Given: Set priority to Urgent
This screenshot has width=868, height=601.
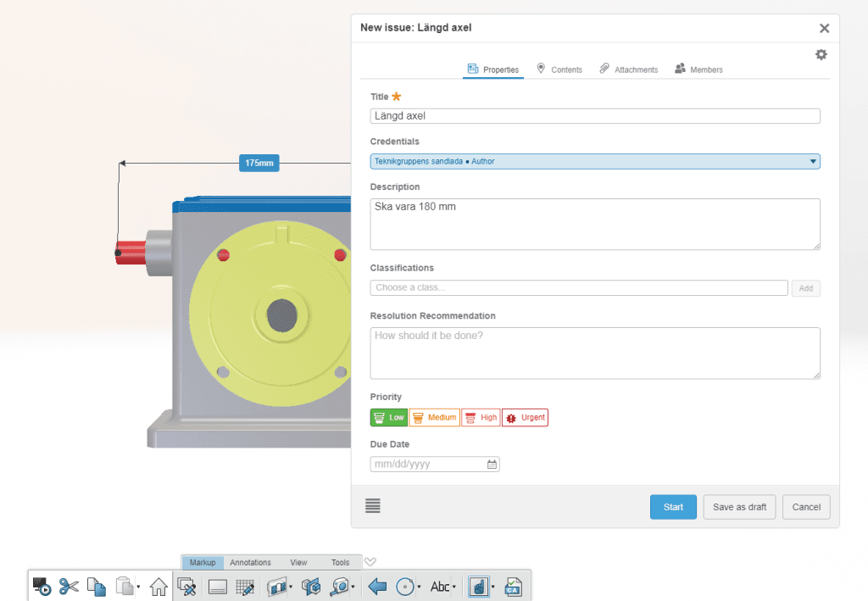Looking at the screenshot, I should click(525, 417).
